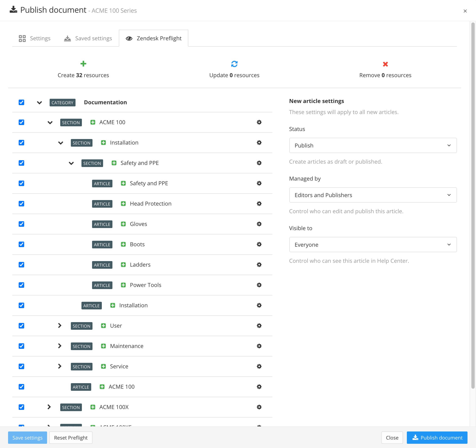Uncheck the Gloves article checkbox
Screen dimensions: 476x448
click(x=21, y=224)
